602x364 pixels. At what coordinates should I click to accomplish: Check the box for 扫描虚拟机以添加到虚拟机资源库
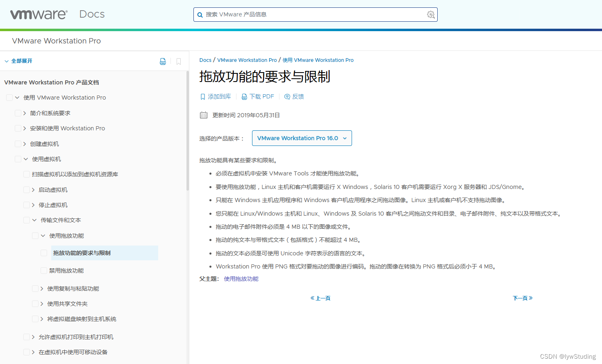(27, 174)
